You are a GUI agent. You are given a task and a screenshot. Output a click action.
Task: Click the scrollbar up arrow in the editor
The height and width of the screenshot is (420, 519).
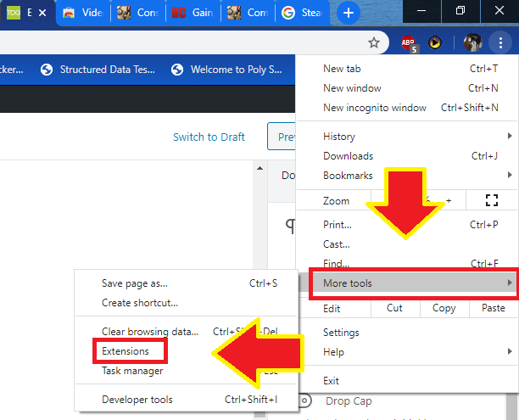(x=259, y=168)
